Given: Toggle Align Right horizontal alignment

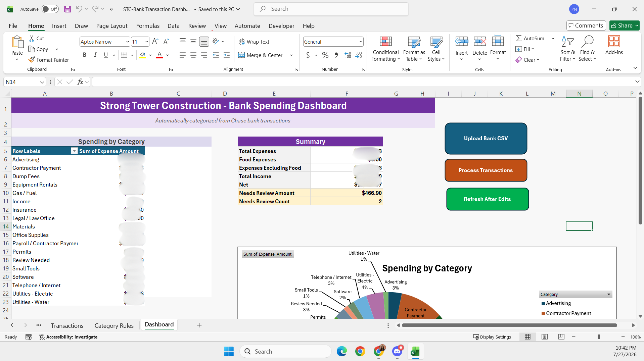Looking at the screenshot, I should tap(204, 55).
